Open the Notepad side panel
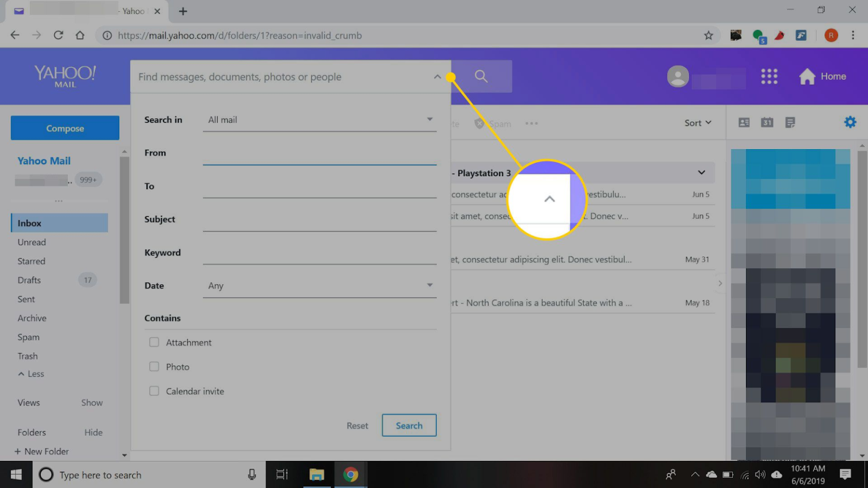The image size is (868, 488). point(789,122)
